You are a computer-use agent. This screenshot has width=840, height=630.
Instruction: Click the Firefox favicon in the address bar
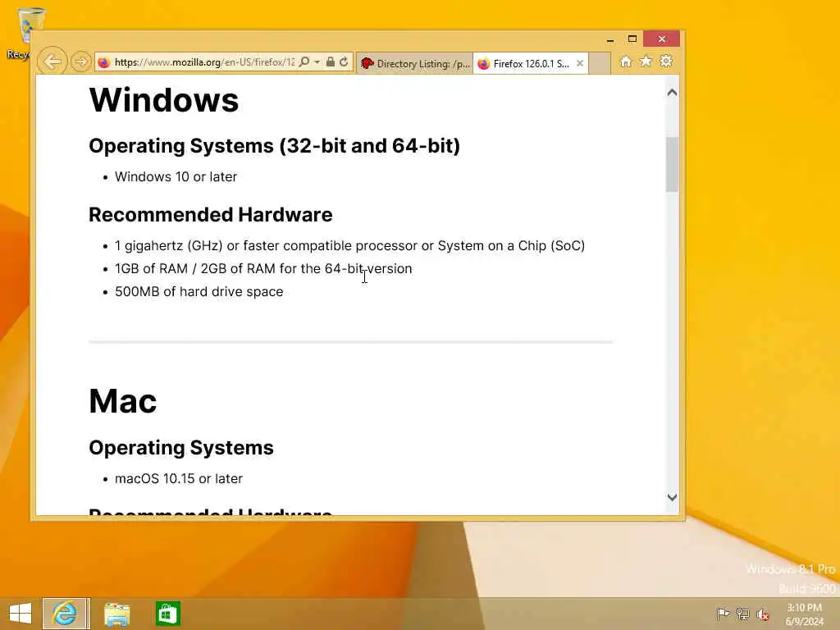(x=104, y=62)
